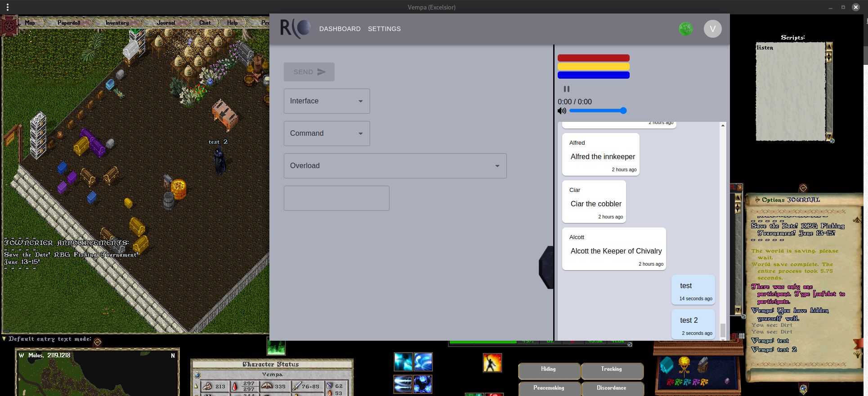Click the Scripts panel blue resize gem
Image resolution: width=868 pixels, height=396 pixels.
pos(832,141)
